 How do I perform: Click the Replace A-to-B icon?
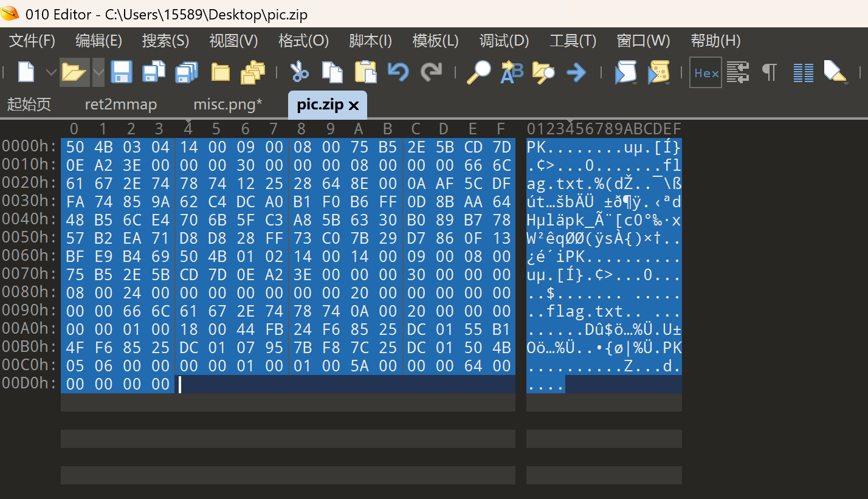511,72
